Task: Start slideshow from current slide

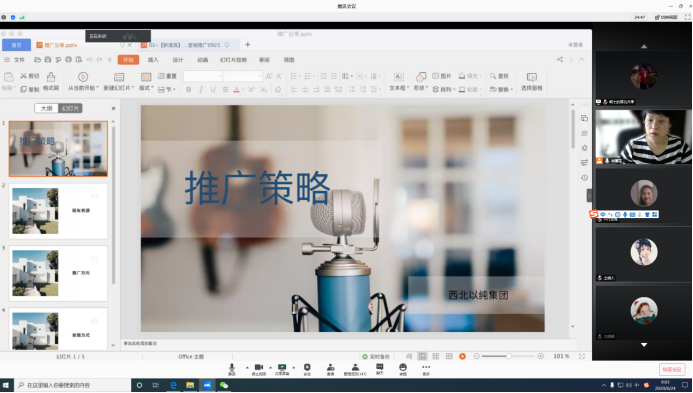Action: (83, 77)
